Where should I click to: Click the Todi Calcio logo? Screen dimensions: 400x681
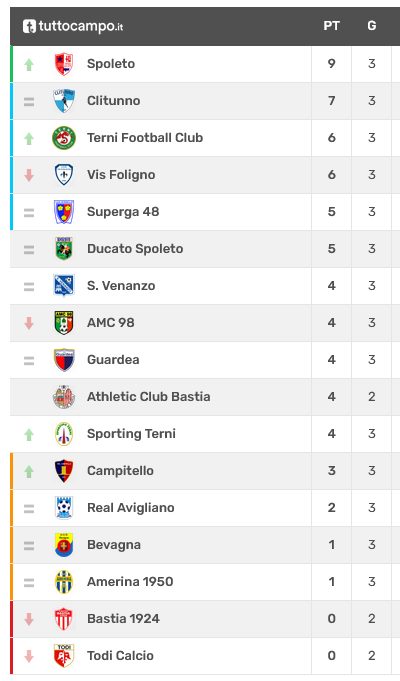pyautogui.click(x=64, y=655)
